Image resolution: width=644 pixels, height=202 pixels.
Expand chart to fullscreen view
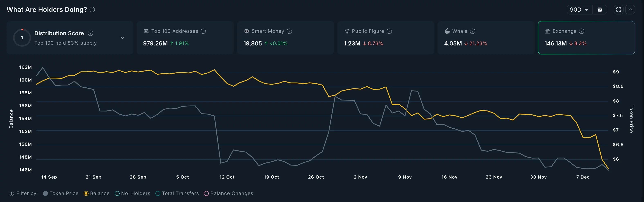(618, 10)
